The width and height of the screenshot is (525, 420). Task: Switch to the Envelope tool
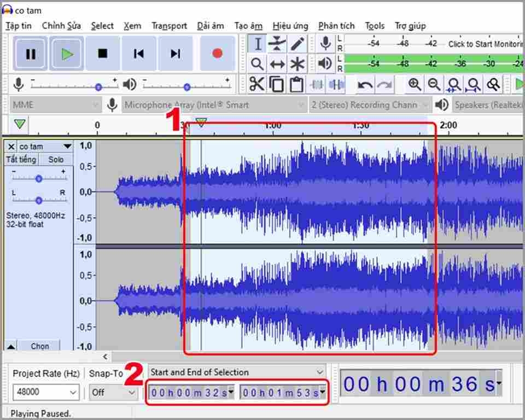click(278, 44)
